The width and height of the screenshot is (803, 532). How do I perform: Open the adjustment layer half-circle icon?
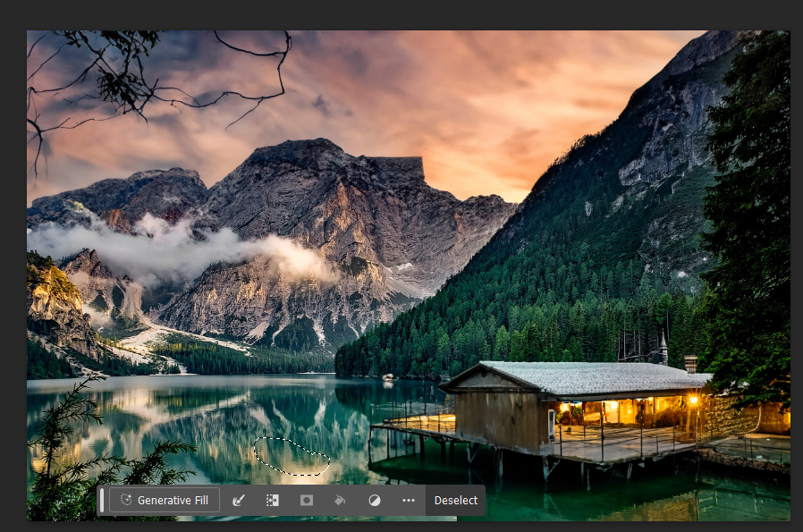click(375, 500)
